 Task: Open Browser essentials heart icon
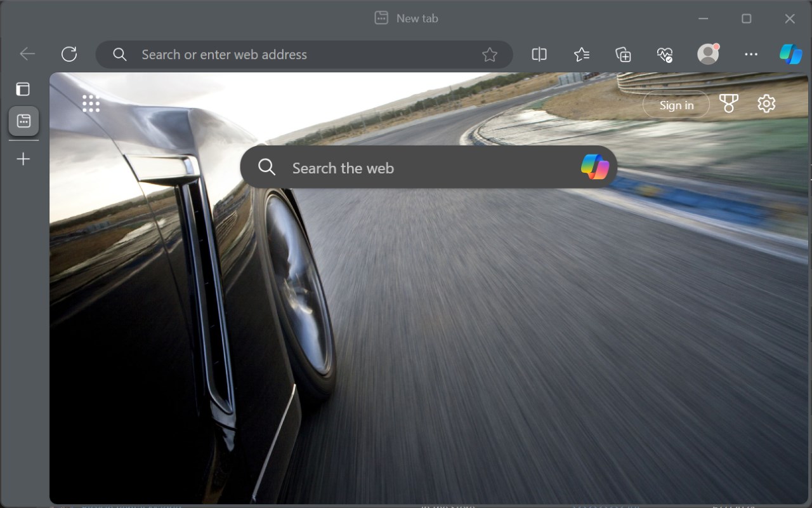pyautogui.click(x=665, y=55)
